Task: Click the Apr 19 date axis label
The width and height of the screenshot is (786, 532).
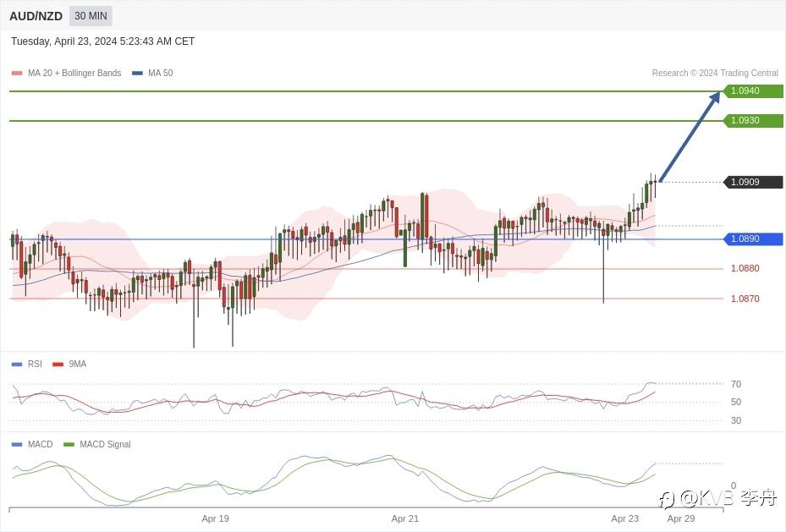Action: click(x=215, y=519)
